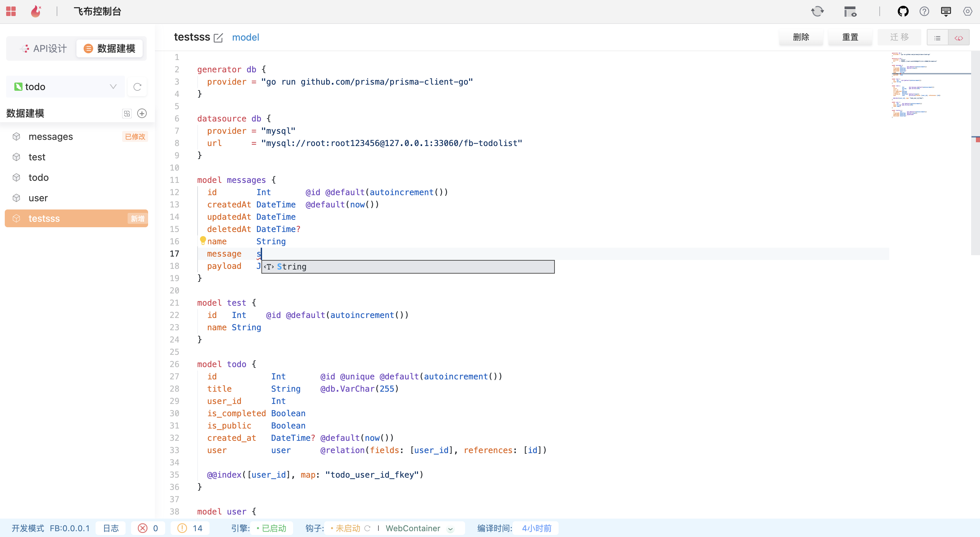Click the 重置 button
Image resolution: width=980 pixels, height=537 pixels.
coord(850,37)
